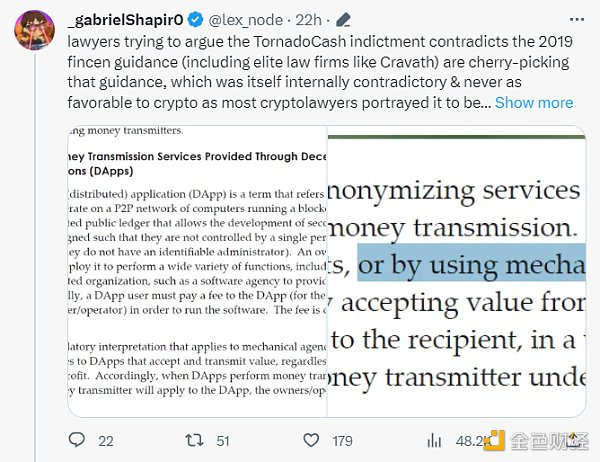Open view analytics bar chart icon
Image resolution: width=600 pixels, height=462 pixels.
[x=434, y=439]
